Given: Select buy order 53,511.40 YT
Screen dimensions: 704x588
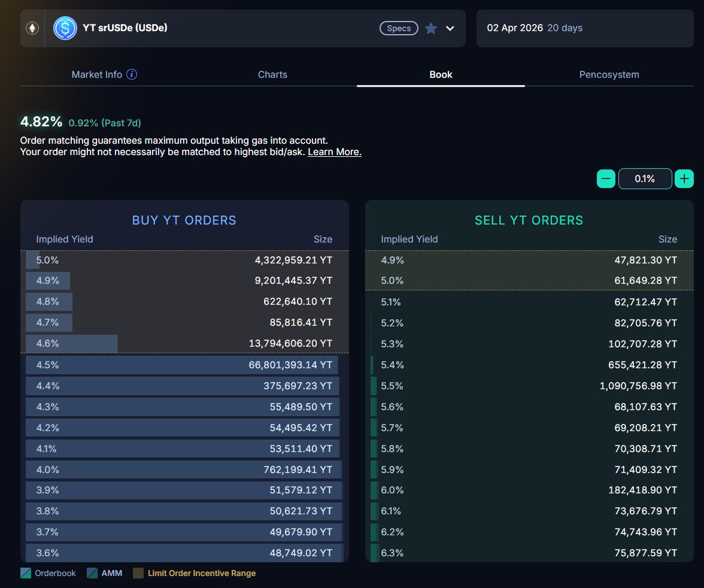Looking at the screenshot, I should point(184,448).
